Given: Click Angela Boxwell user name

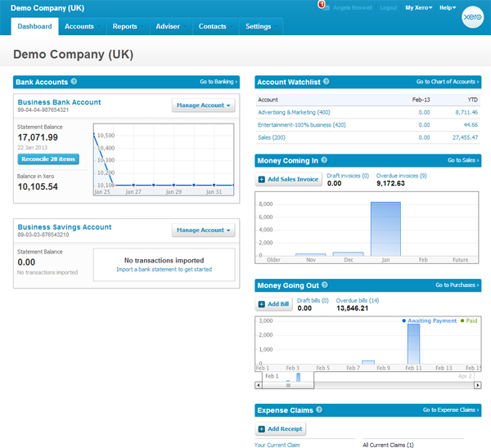Looking at the screenshot, I should (352, 8).
